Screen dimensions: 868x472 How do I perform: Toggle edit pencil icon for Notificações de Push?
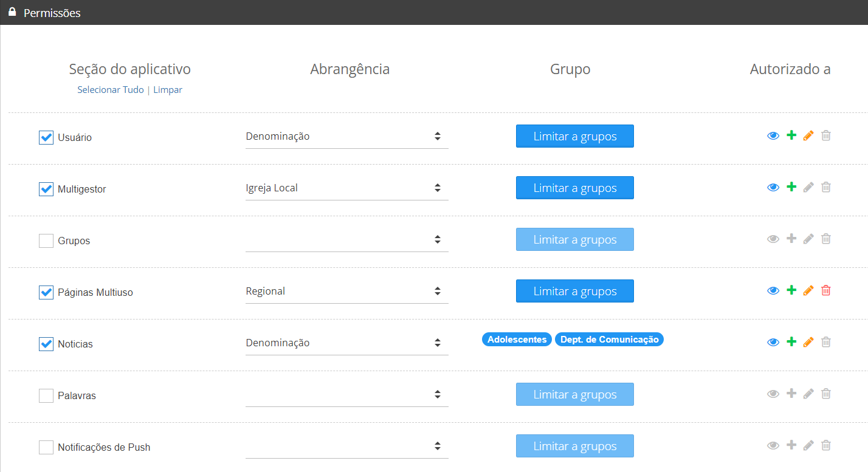point(808,446)
